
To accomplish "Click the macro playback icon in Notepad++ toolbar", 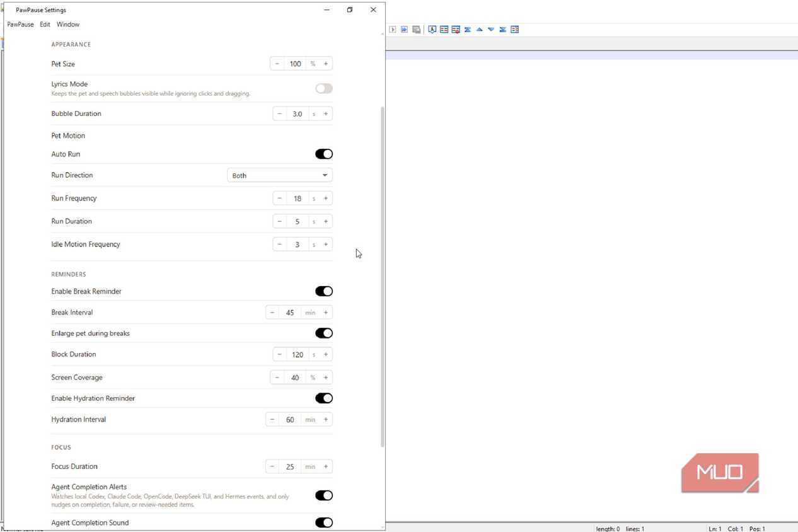I will pos(393,30).
